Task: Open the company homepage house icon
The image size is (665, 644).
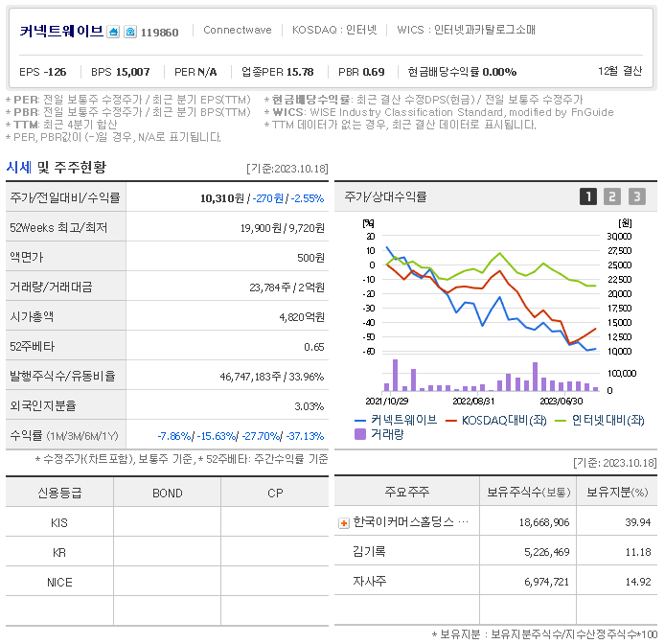Action: pos(113,32)
